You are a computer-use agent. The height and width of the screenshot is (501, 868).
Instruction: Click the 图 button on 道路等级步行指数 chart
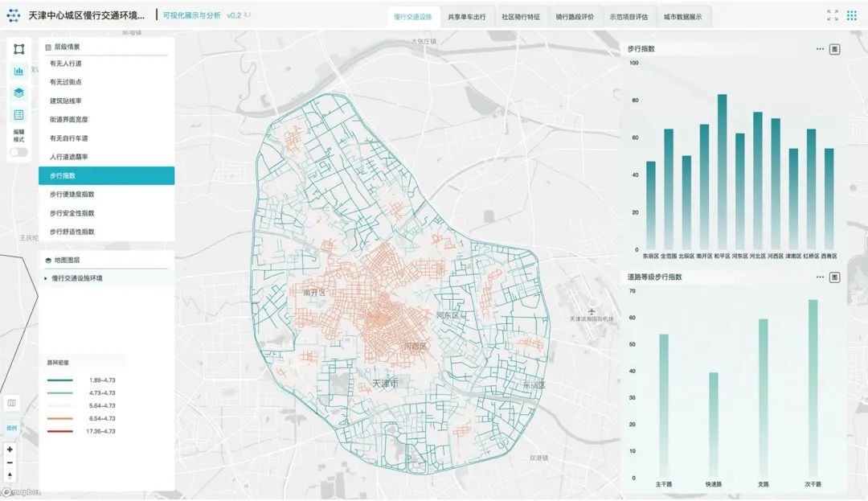point(835,277)
